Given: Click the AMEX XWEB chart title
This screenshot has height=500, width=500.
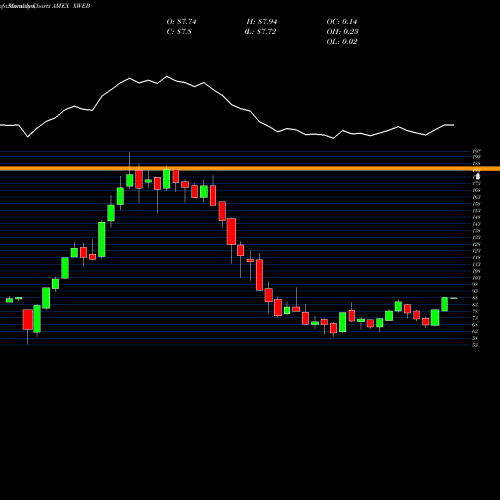Looking at the screenshot, I should click(x=71, y=6).
